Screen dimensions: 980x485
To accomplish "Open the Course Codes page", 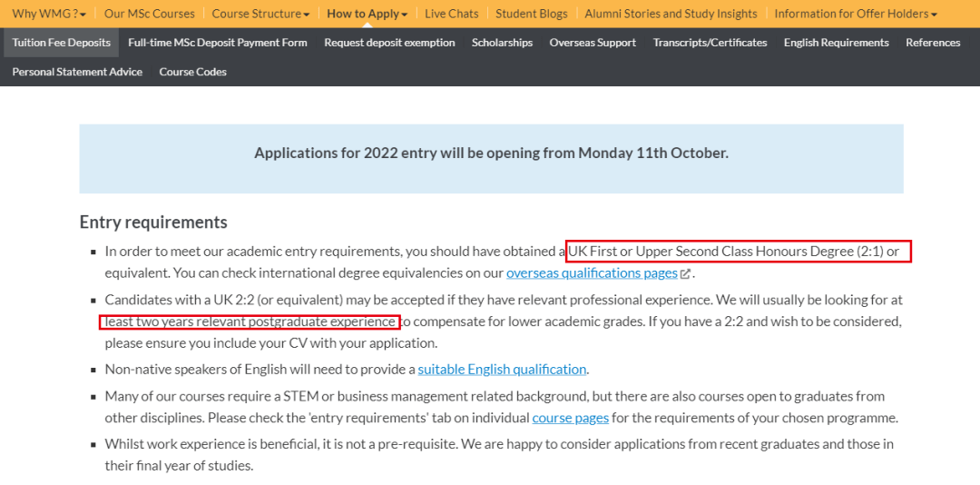I will [192, 72].
